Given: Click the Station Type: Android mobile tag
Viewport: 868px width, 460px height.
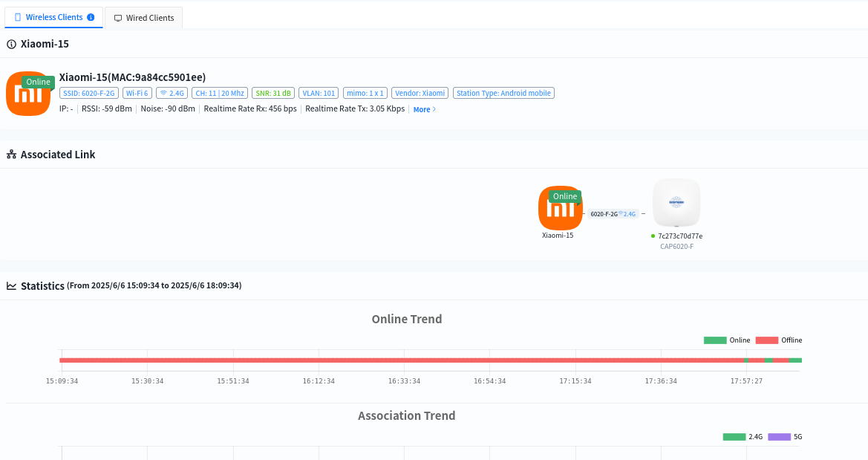Looking at the screenshot, I should click(x=503, y=94).
